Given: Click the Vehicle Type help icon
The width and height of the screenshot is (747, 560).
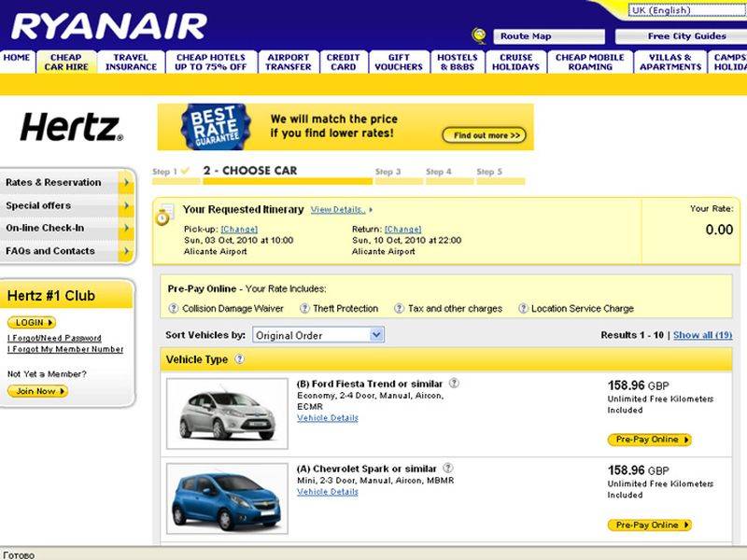Looking at the screenshot, I should click(240, 359).
